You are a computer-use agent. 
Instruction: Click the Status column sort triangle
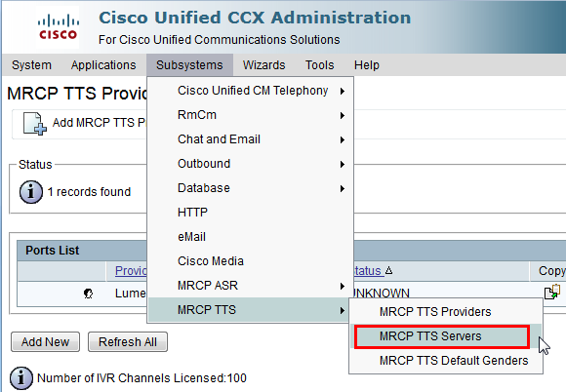coord(388,270)
